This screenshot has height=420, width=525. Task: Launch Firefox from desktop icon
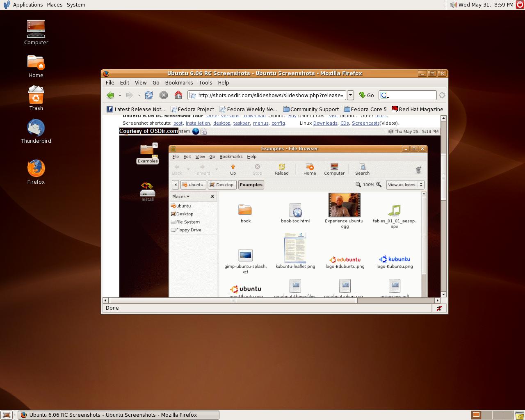point(36,172)
